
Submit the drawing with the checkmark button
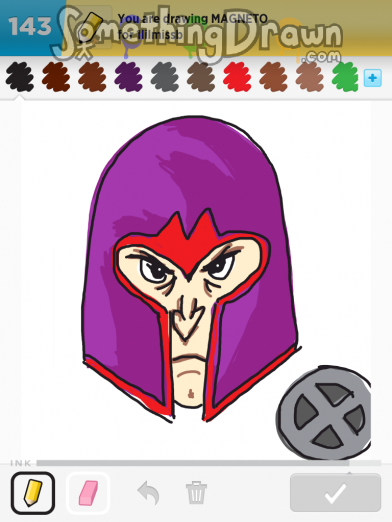coord(335,493)
